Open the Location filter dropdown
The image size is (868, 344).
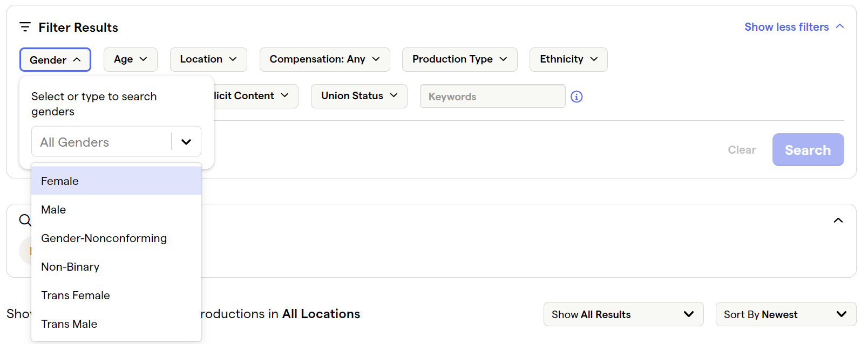[208, 59]
